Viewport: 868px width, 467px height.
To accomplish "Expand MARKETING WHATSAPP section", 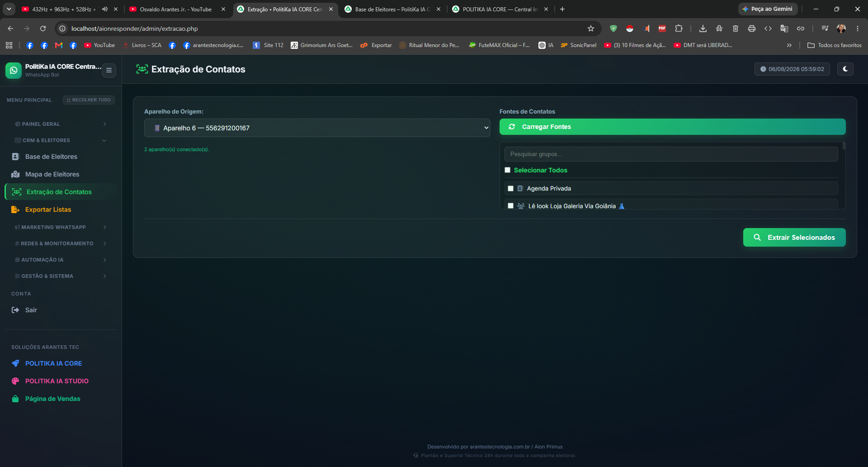I will pyautogui.click(x=60, y=227).
